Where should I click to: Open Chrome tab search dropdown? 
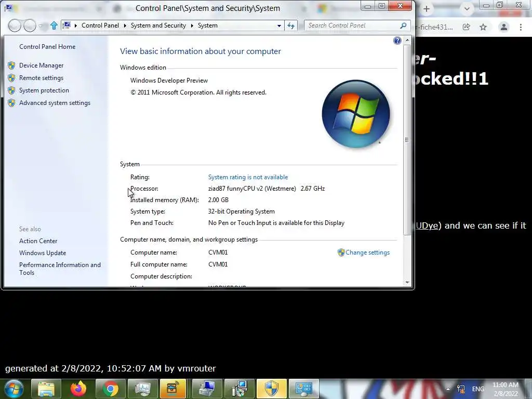[x=467, y=9]
